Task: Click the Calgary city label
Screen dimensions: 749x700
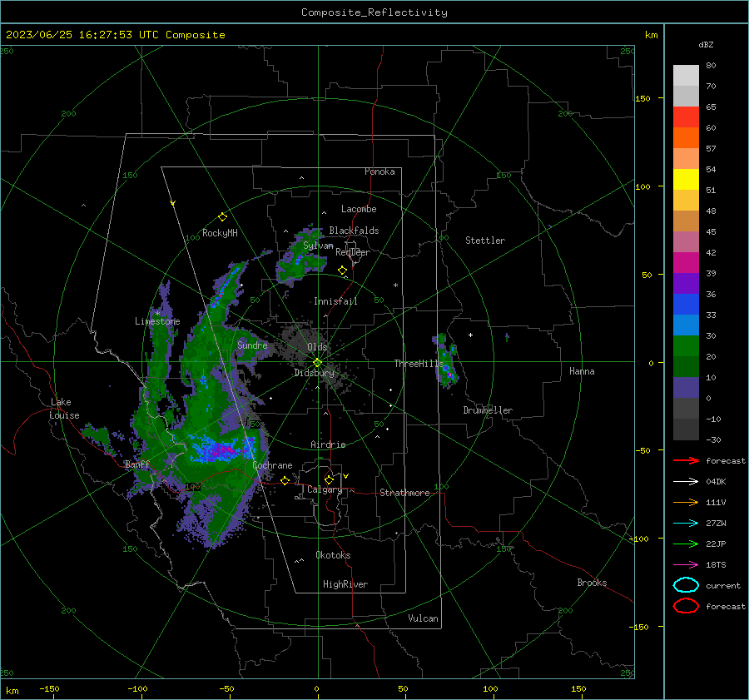Action: pyautogui.click(x=325, y=489)
